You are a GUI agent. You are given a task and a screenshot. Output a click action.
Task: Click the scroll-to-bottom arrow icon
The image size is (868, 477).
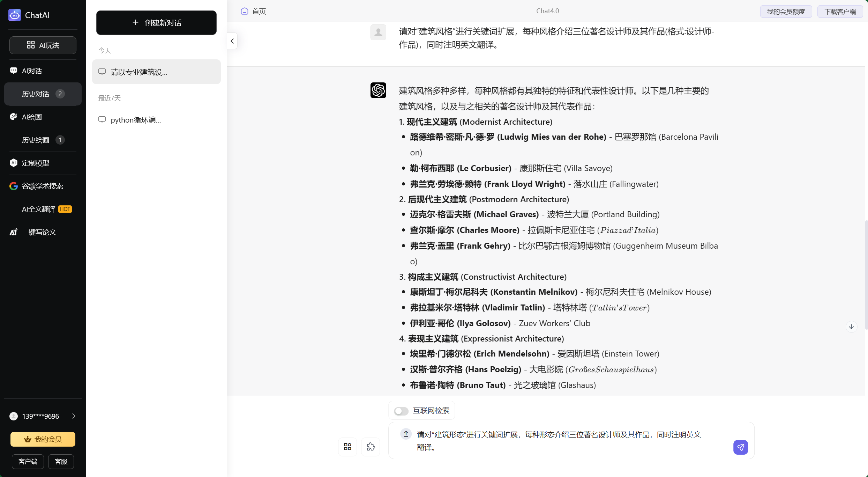pos(851,327)
